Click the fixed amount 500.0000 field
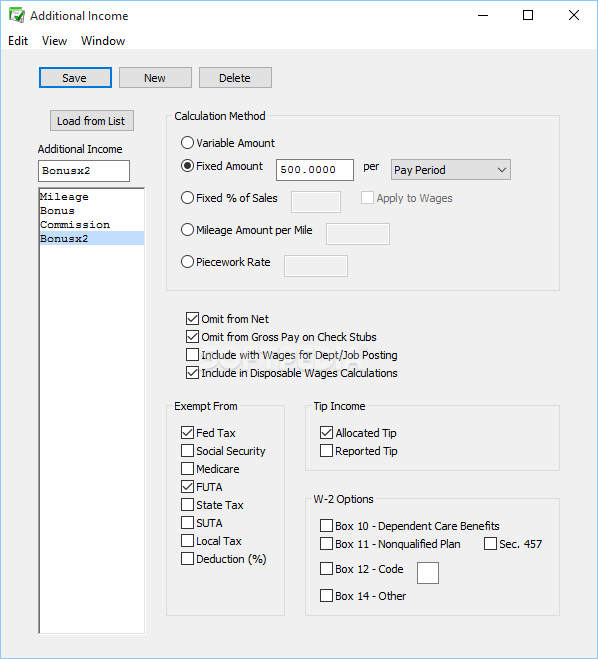Screen dimensions: 598x659 coord(315,170)
